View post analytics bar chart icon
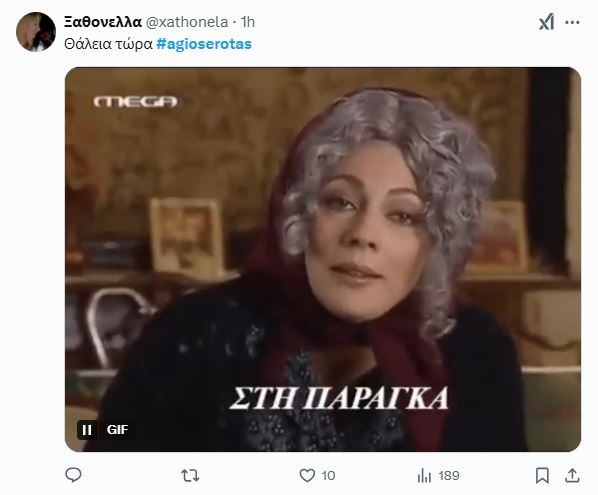Image resolution: width=598 pixels, height=495 pixels. point(424,476)
